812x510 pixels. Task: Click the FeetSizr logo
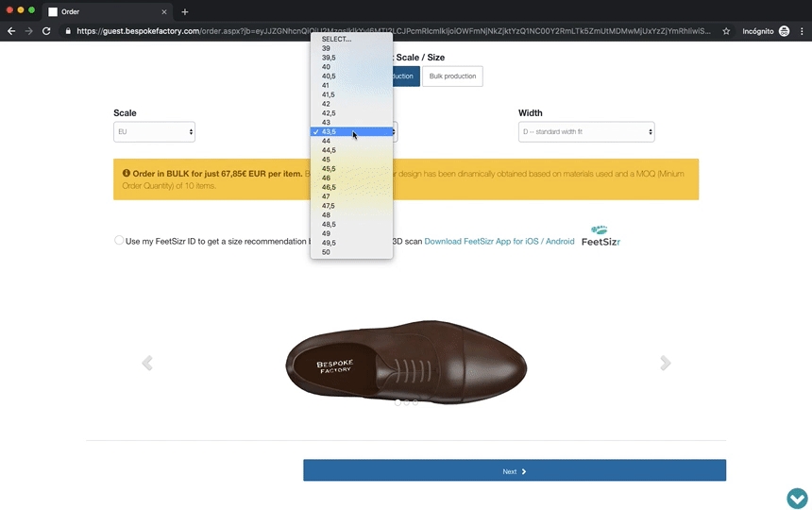[x=601, y=236]
